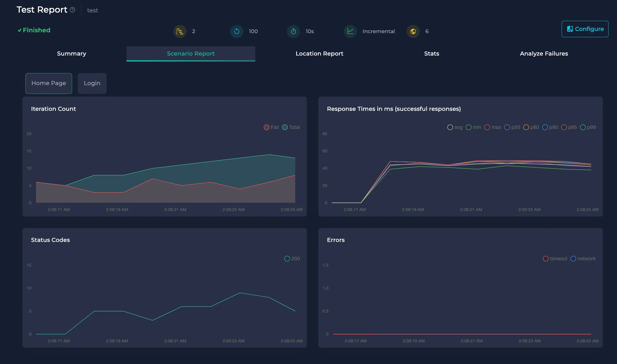
Task: Select the Home Page scenario button
Action: [49, 83]
